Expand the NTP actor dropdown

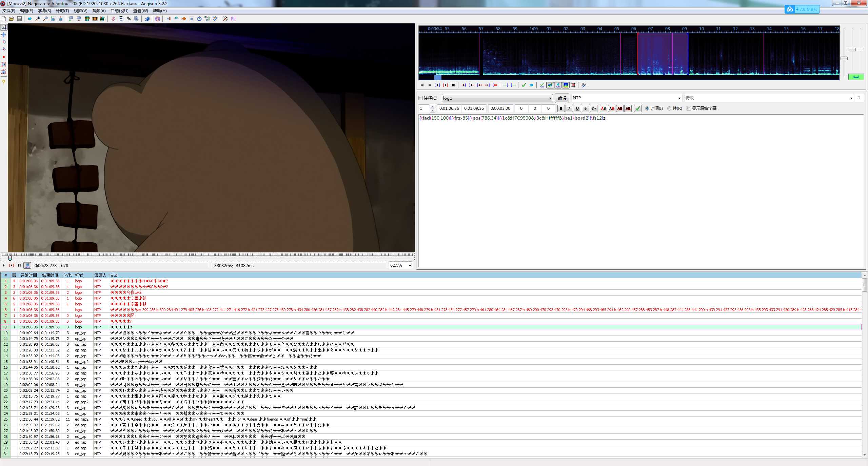tap(679, 98)
